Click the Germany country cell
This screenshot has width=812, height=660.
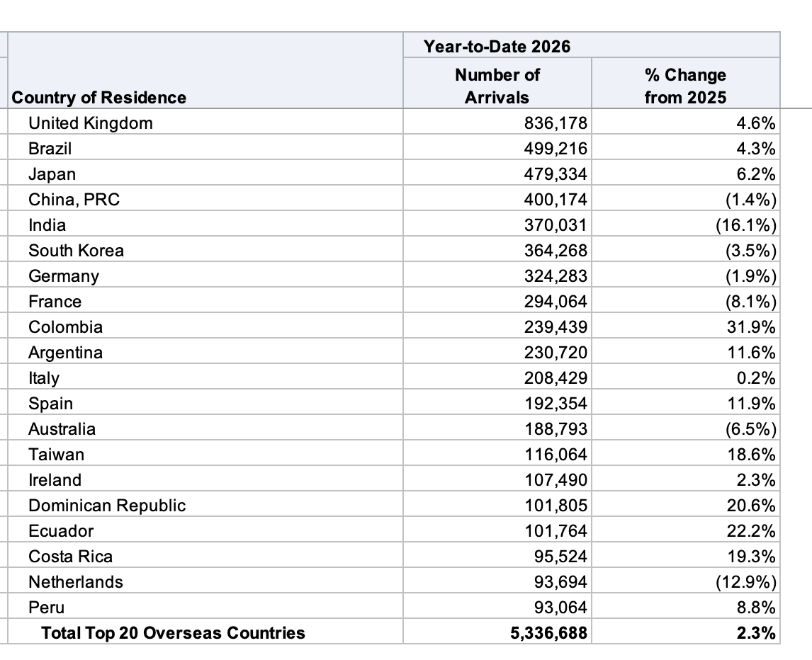coord(64,276)
